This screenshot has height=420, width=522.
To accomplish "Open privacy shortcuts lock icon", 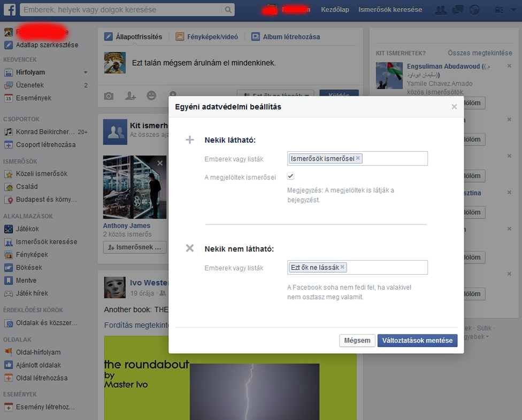I will 499,10.
